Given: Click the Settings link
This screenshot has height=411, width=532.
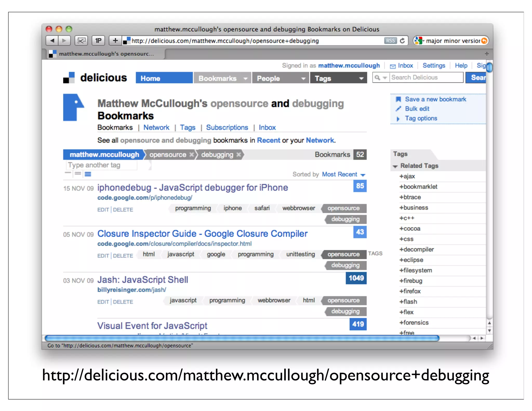Looking at the screenshot, I should click(x=434, y=66).
